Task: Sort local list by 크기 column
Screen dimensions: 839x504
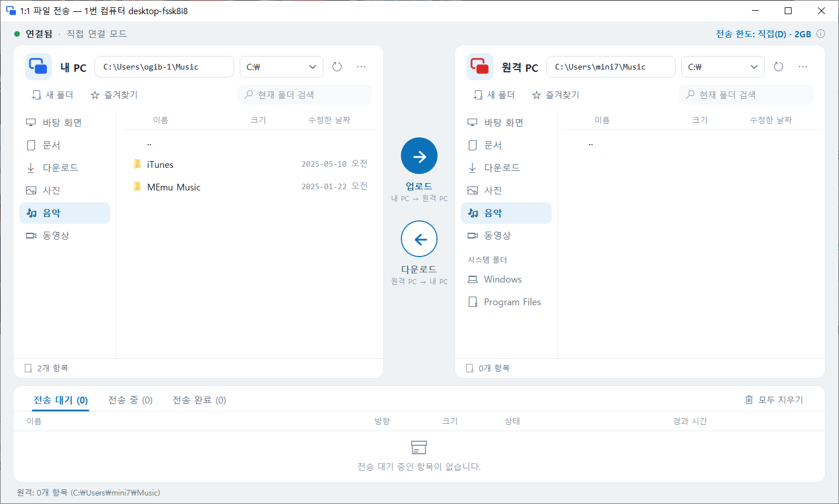Action: (x=258, y=120)
